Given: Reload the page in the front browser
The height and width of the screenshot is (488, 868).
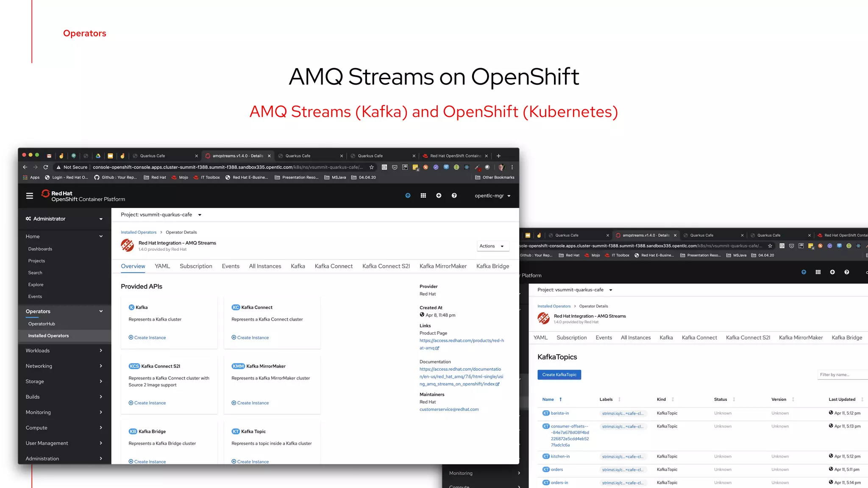Looking at the screenshot, I should [x=46, y=167].
